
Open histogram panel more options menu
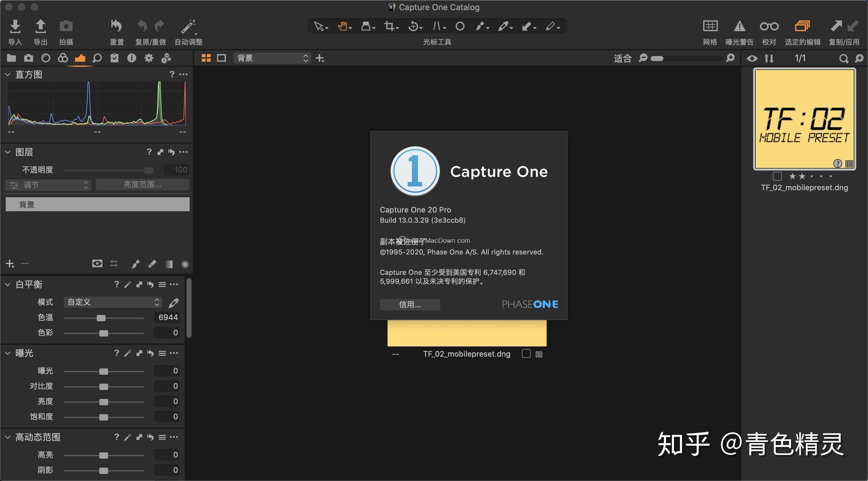pyautogui.click(x=183, y=74)
